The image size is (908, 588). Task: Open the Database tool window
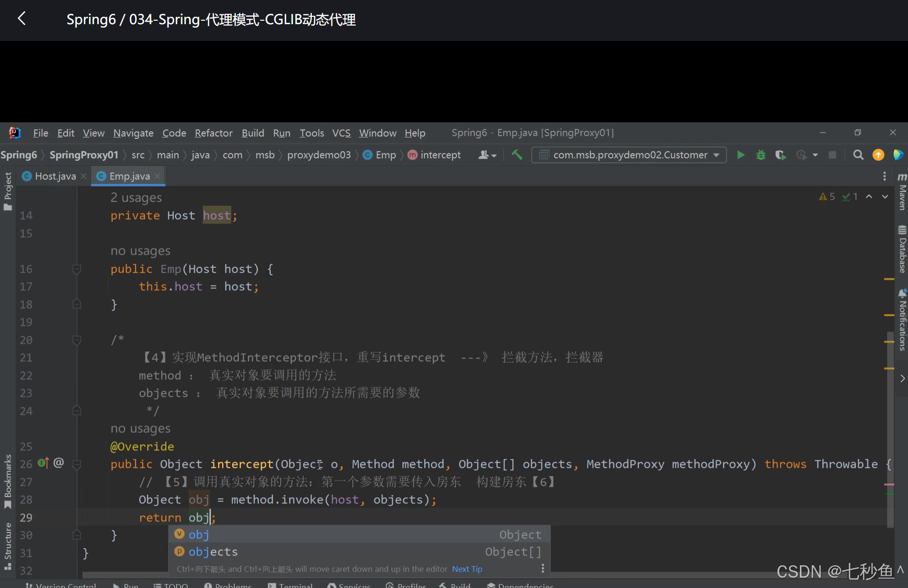coord(902,252)
